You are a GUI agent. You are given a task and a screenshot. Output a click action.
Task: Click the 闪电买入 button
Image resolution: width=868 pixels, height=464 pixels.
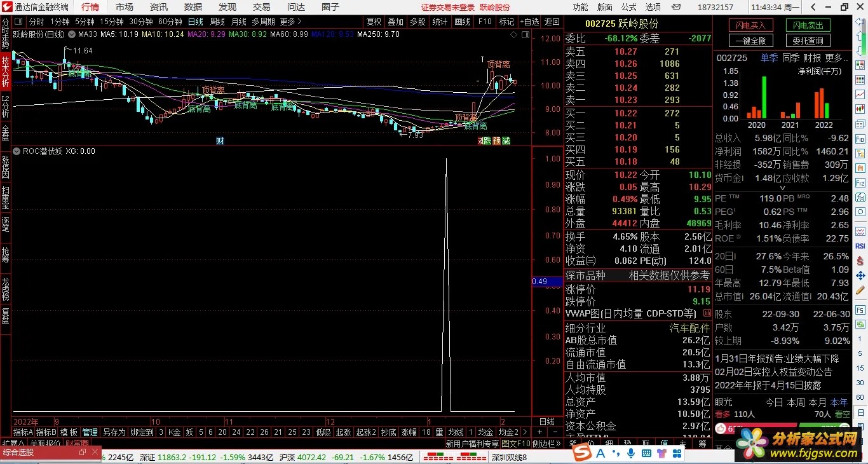pyautogui.click(x=750, y=25)
